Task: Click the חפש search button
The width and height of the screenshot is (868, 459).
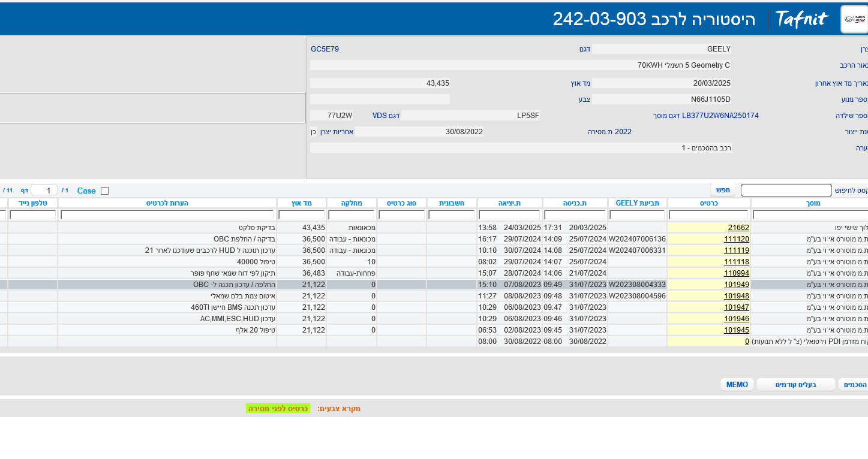Action: tap(723, 190)
